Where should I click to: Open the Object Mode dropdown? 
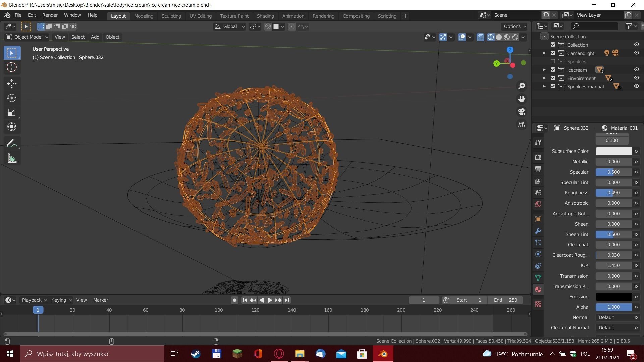click(28, 37)
